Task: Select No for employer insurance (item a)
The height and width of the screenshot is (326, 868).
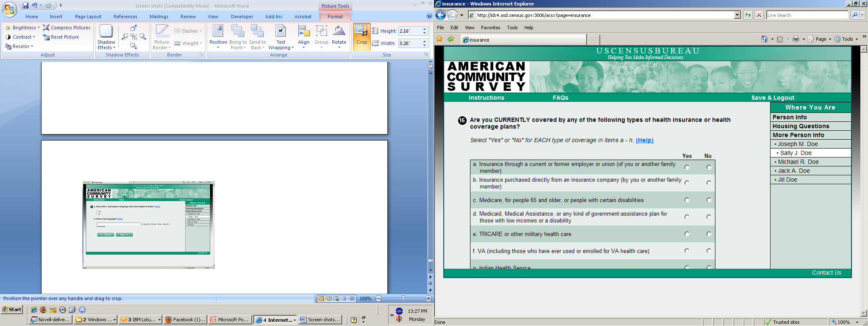Action: [709, 167]
